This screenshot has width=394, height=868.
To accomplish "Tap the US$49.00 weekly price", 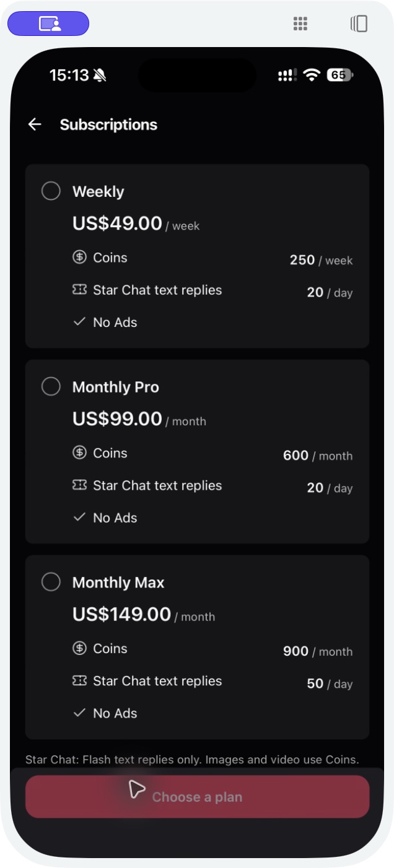I will click(x=117, y=224).
